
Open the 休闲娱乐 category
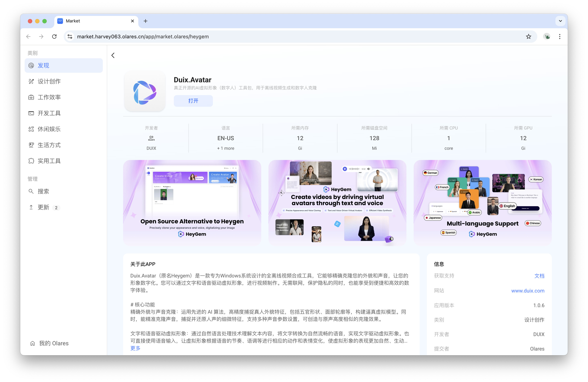click(49, 129)
